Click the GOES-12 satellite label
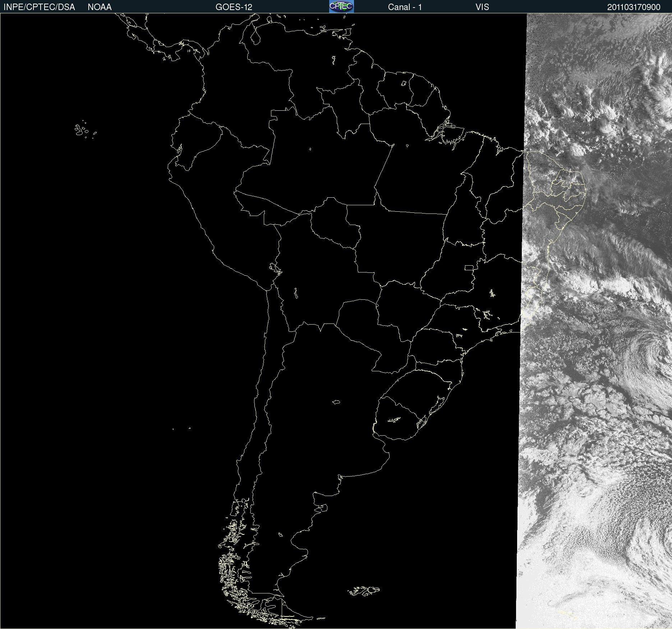Viewport: 672px width, 629px height. coord(234,7)
